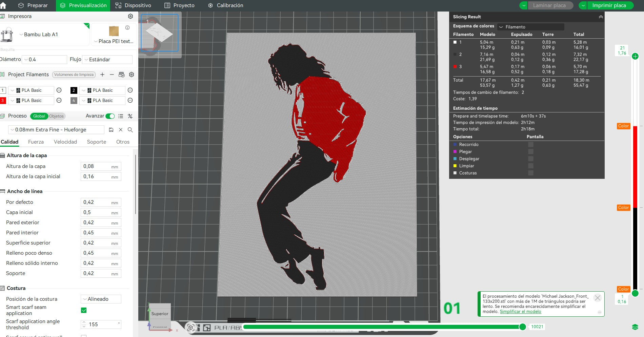Image resolution: width=644 pixels, height=337 pixels.
Task: Click filament 3 red color swatch
Action: (3, 101)
